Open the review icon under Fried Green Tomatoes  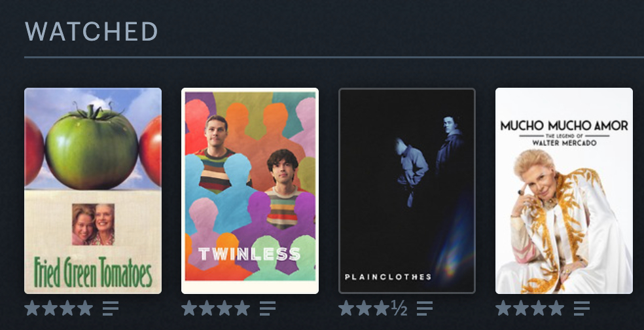click(x=111, y=308)
